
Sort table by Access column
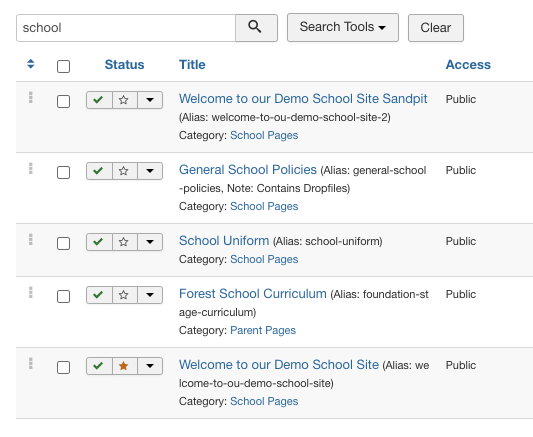tap(468, 65)
